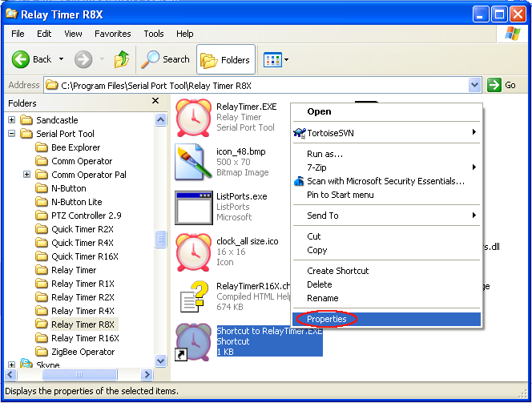The width and height of the screenshot is (532, 403).
Task: Select the ZigBee Operator folder icon
Action: (x=42, y=352)
